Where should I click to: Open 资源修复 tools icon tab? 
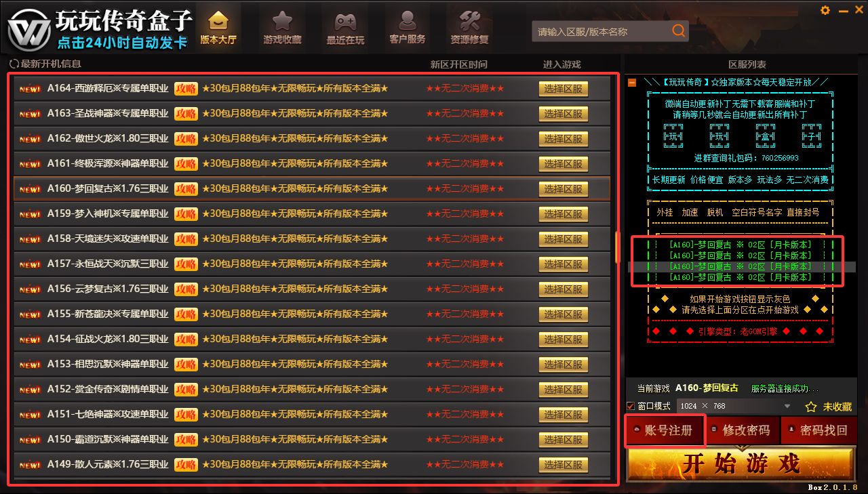(469, 28)
